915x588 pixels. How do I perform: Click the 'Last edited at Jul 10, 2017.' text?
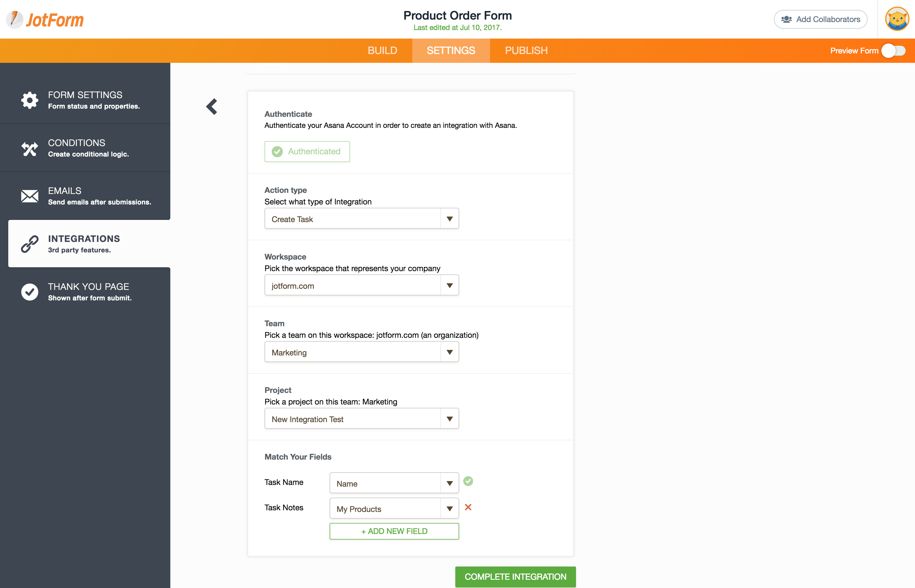pyautogui.click(x=457, y=28)
